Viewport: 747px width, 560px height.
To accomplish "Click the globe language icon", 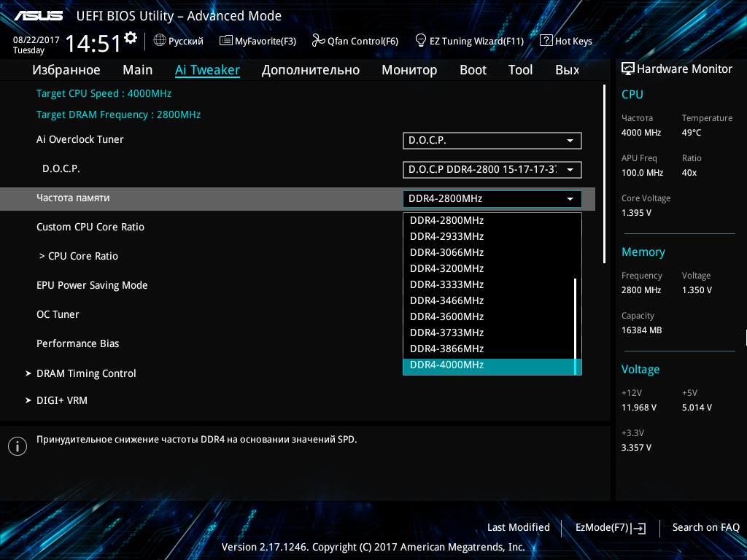I will [x=160, y=41].
